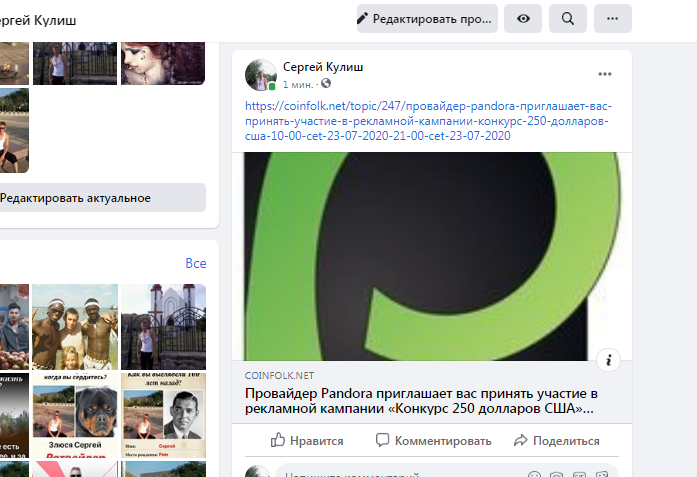Open the '100 years ago' comparison photo
Viewport: 697px width, 477px height.
click(163, 415)
